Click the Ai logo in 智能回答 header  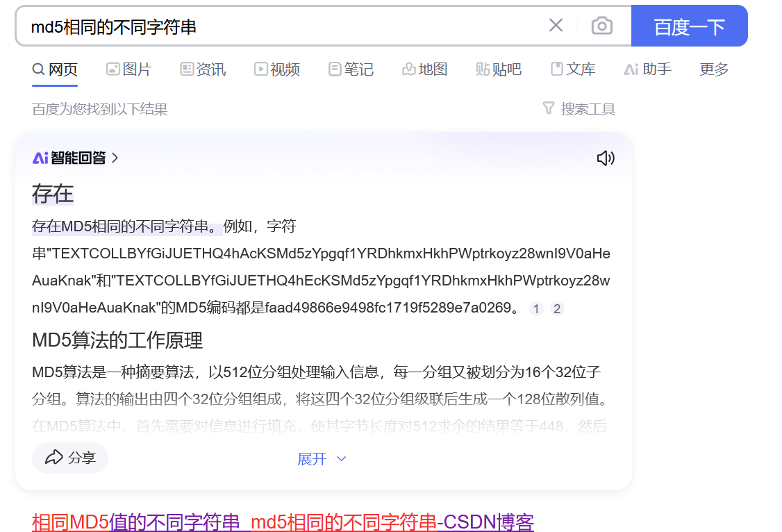[40, 158]
